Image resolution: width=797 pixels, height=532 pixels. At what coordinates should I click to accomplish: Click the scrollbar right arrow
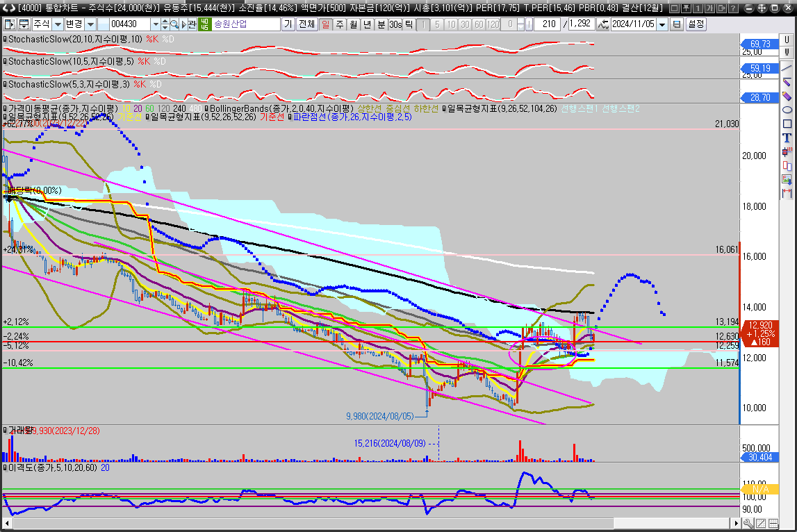click(736, 523)
